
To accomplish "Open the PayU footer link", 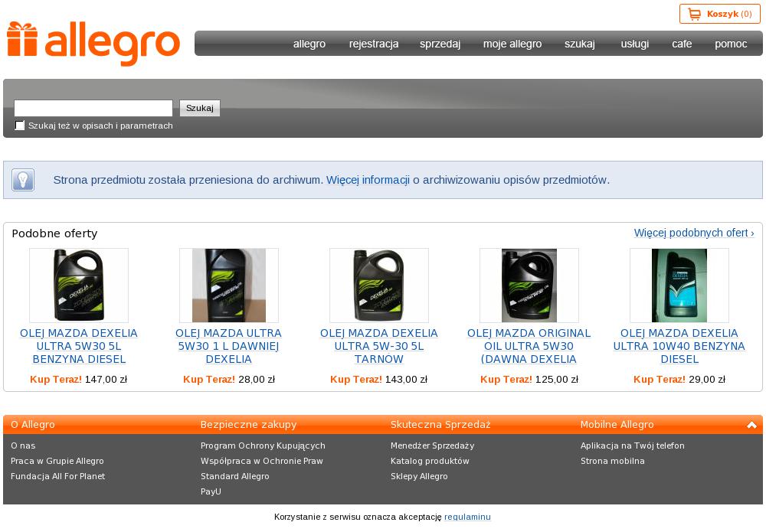I will pyautogui.click(x=211, y=491).
